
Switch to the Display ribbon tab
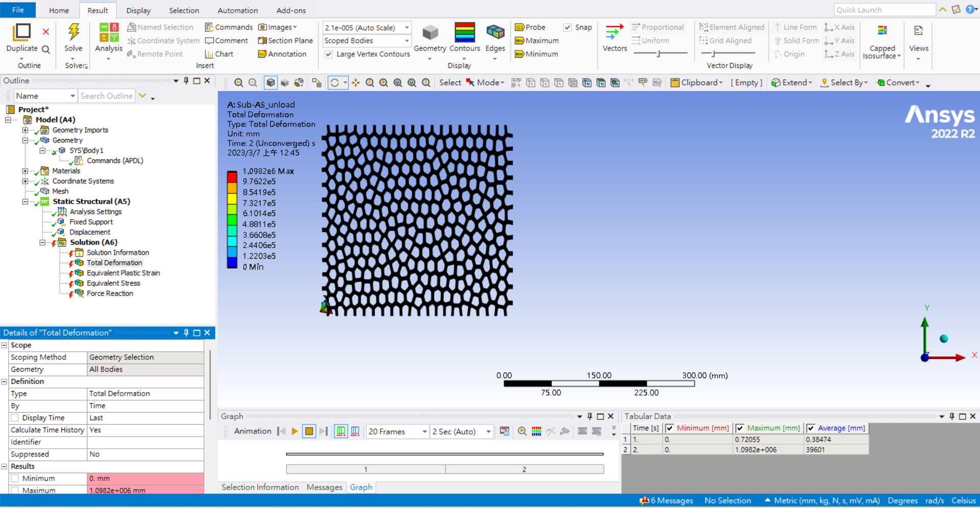[x=138, y=10]
